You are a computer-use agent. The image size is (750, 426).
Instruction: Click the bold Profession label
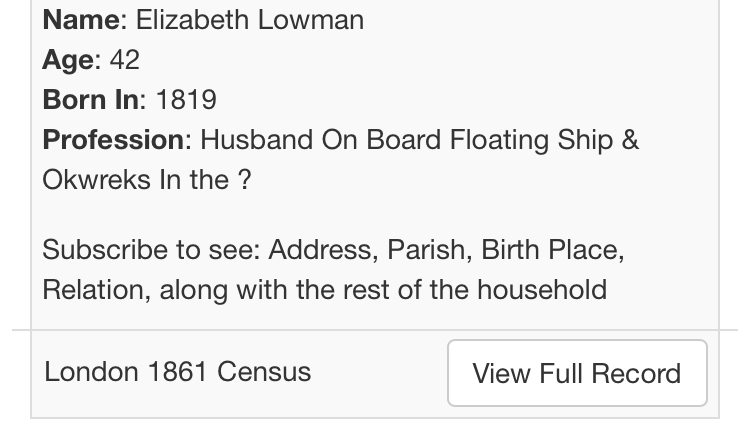point(114,140)
